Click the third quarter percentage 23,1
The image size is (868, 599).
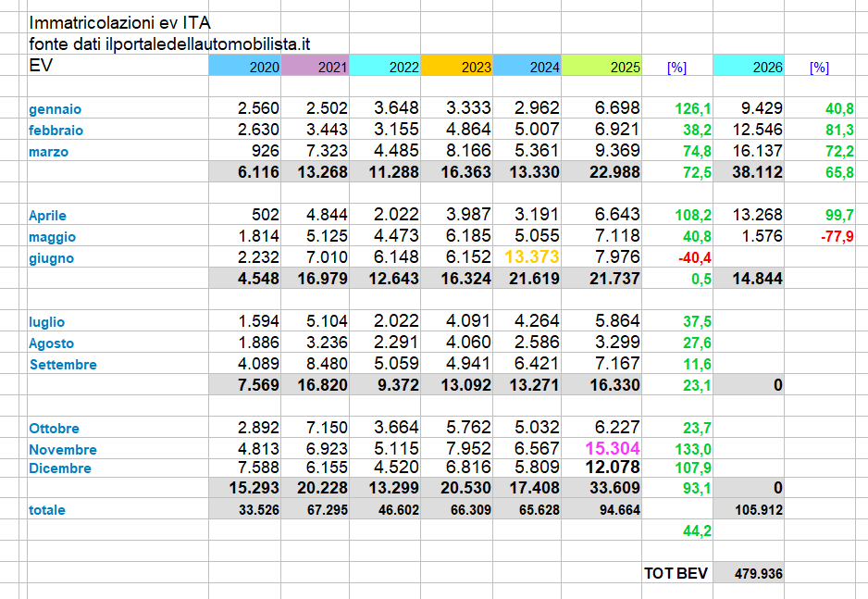697,385
